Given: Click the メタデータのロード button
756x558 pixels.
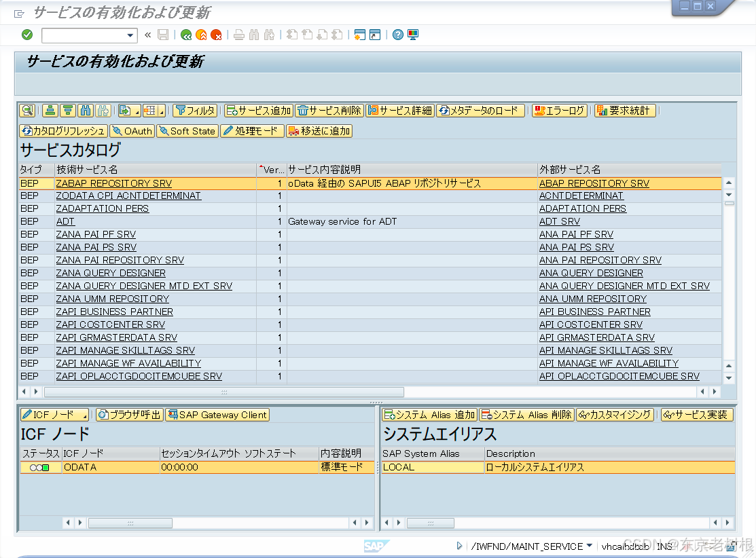Looking at the screenshot, I should point(480,111).
